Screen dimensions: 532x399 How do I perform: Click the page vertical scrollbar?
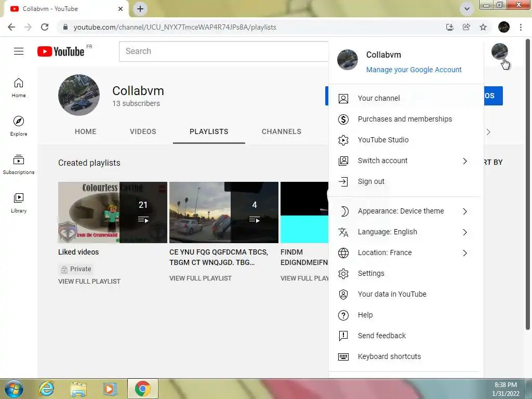tap(528, 185)
